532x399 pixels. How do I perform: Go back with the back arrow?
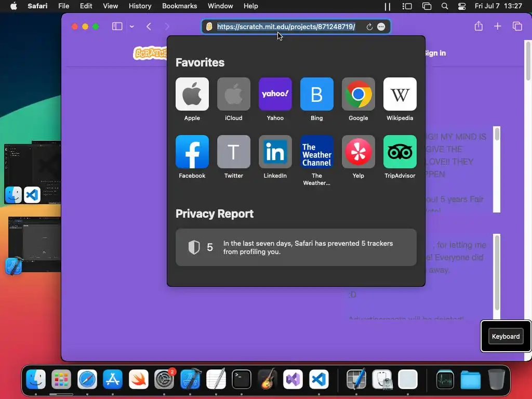point(149,26)
